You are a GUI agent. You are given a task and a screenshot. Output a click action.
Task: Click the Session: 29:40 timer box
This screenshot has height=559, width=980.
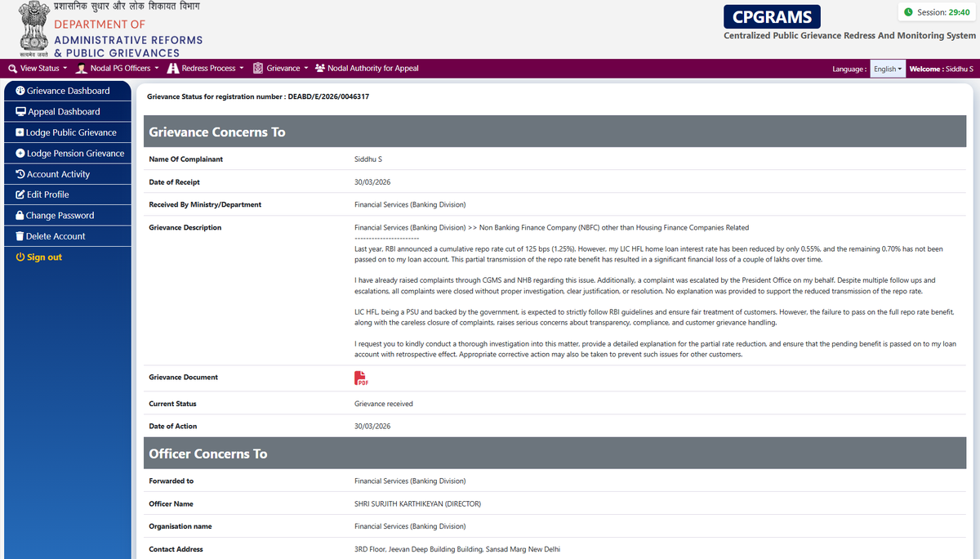coord(937,12)
